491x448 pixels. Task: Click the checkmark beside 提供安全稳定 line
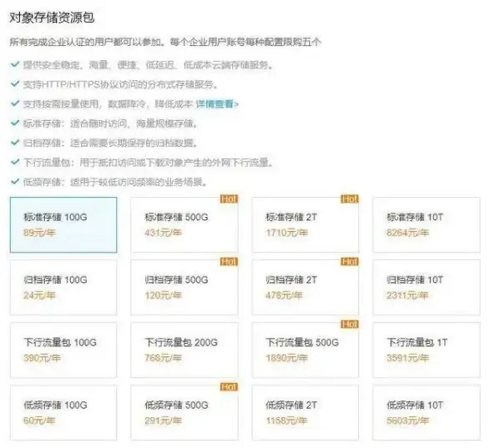pos(15,64)
